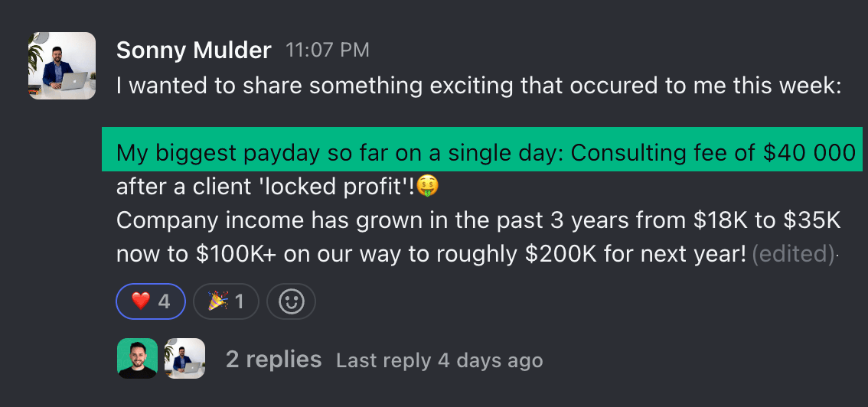868x407 pixels.
Task: Click the $40 000 amount in highlighted text
Action: (809, 153)
